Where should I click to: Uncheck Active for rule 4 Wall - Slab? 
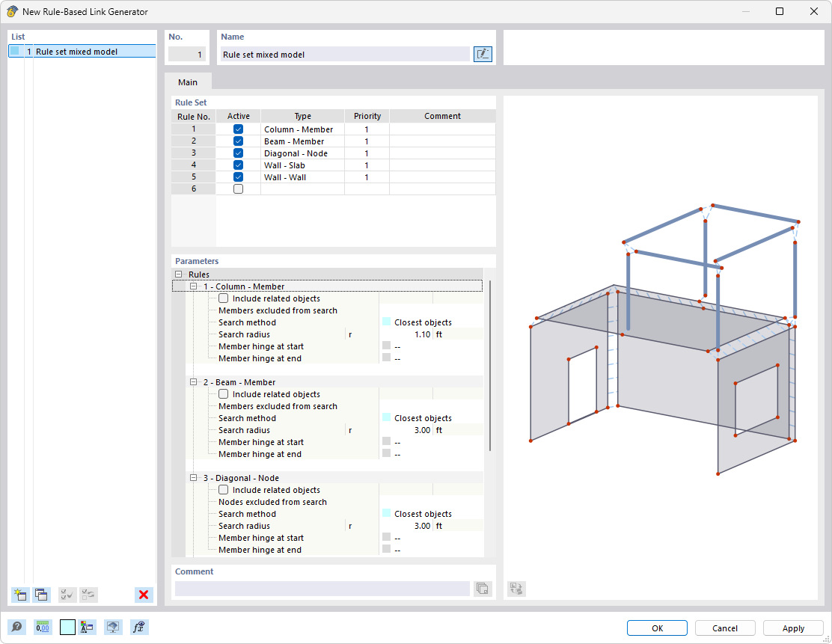pyautogui.click(x=238, y=165)
